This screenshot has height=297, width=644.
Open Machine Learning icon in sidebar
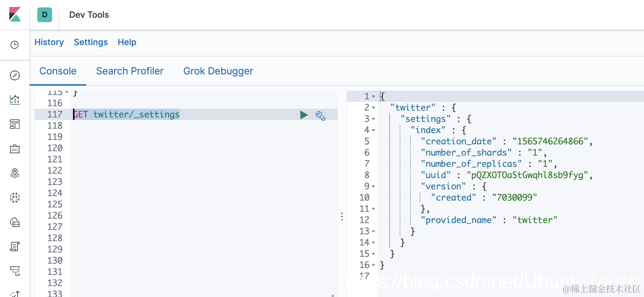coord(15,198)
